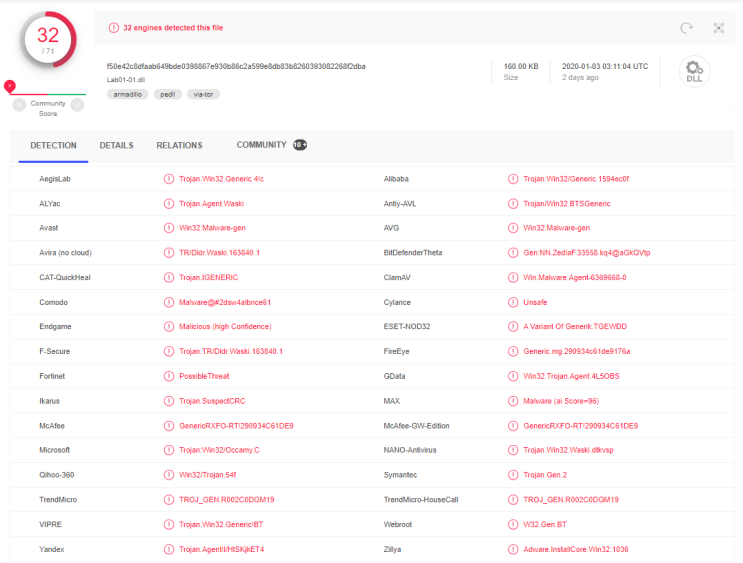Image resolution: width=743 pixels, height=563 pixels.
Task: Click the Adware.InstallCore.Win32.1036 Zillya result
Action: [x=576, y=549]
